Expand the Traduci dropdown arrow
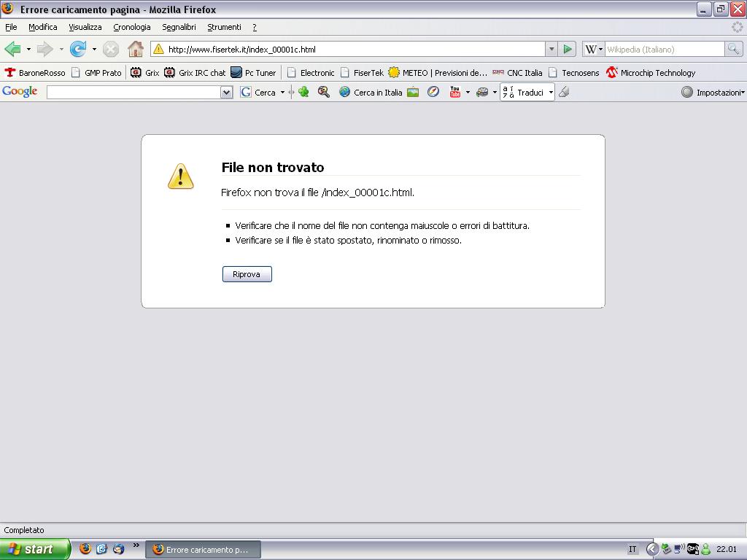The height and width of the screenshot is (560, 747). [551, 93]
